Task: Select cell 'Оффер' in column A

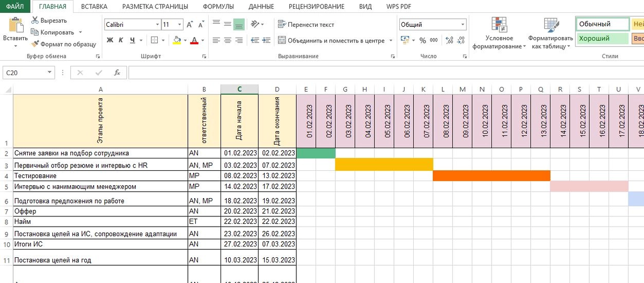Action: click(x=100, y=211)
